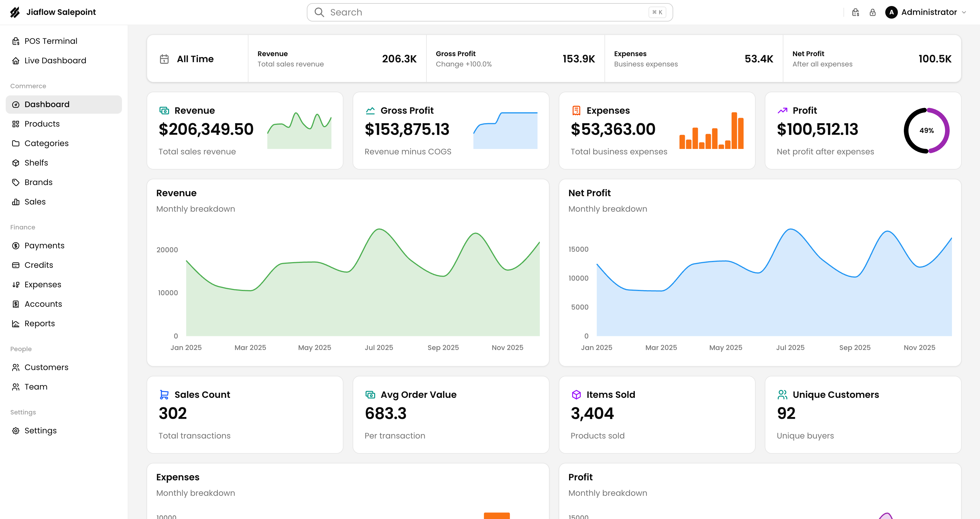Click the Expenses 53.4K summary
The image size is (980, 519).
coord(693,59)
